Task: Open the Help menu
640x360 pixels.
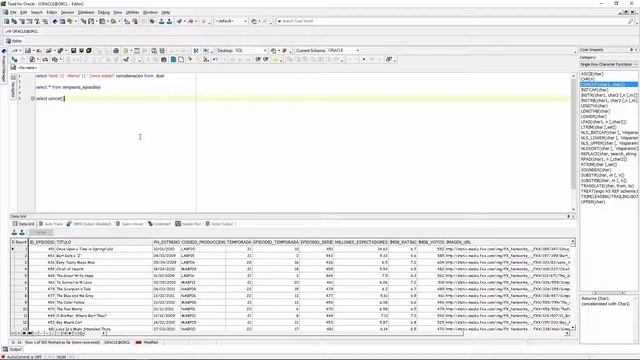Action: (165, 12)
